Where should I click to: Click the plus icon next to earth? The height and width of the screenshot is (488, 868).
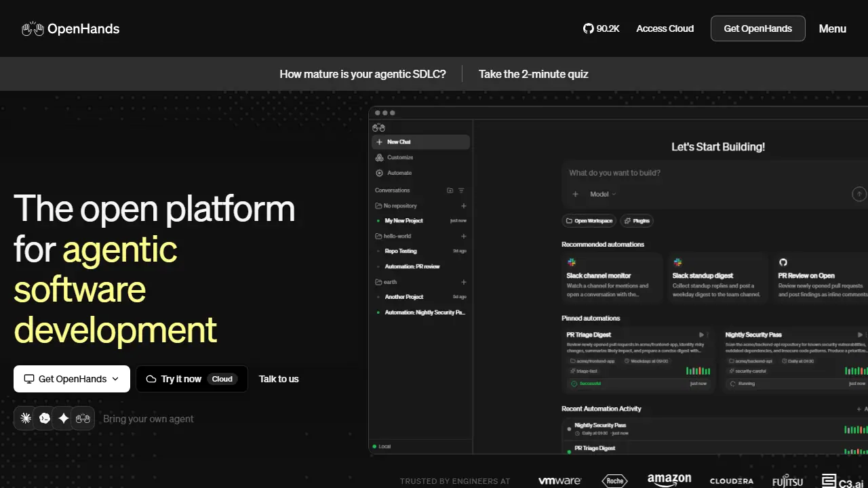pyautogui.click(x=464, y=282)
